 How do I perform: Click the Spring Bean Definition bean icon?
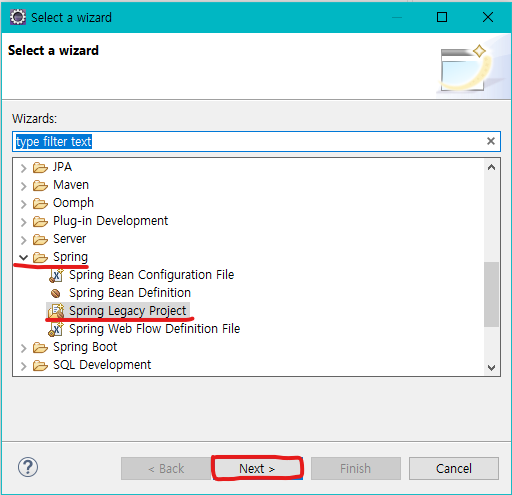coord(56,293)
